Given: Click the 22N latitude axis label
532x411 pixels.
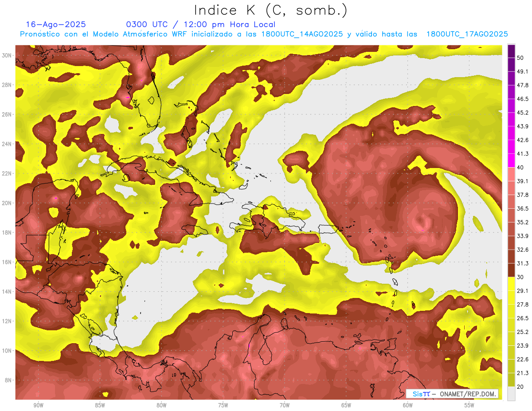Looking at the screenshot, I should (7, 173).
